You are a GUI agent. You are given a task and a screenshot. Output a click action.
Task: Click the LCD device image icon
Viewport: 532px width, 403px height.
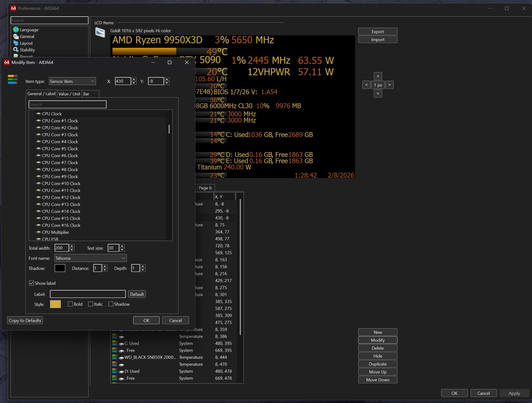(100, 32)
